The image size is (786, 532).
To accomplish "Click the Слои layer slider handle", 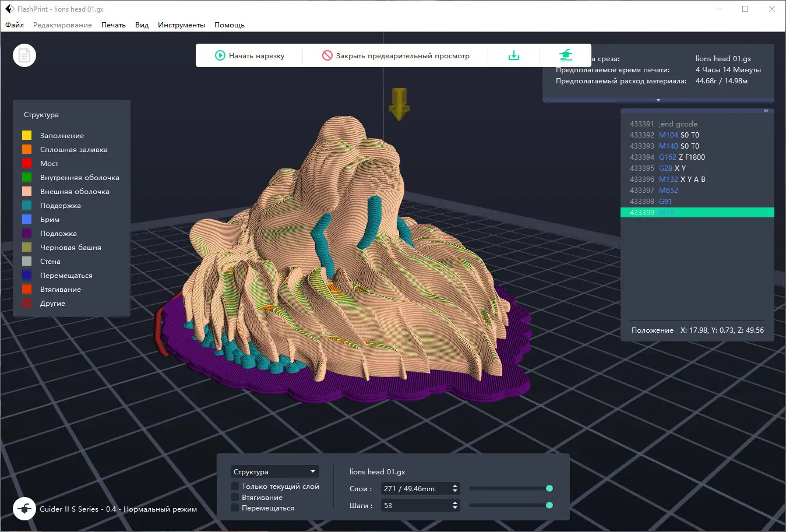I will 549,489.
